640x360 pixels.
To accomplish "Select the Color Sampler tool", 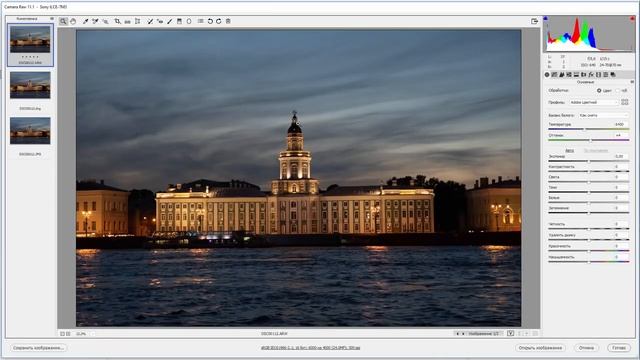I will (95, 21).
